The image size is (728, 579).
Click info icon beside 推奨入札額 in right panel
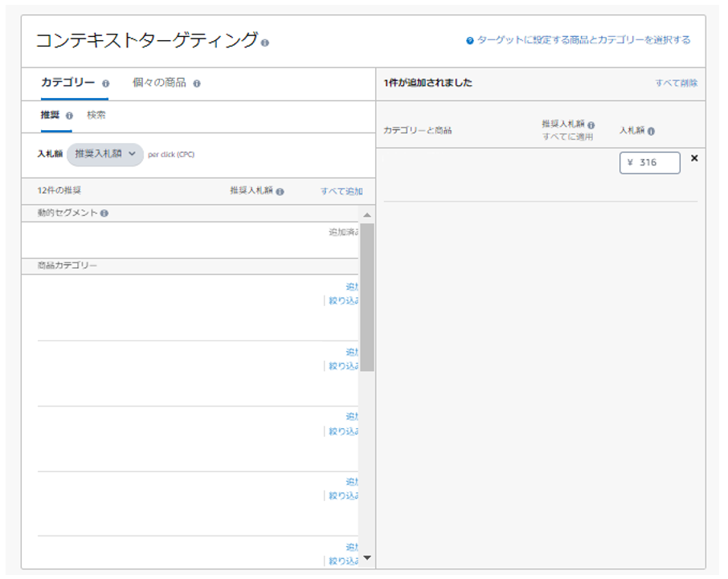(x=591, y=125)
